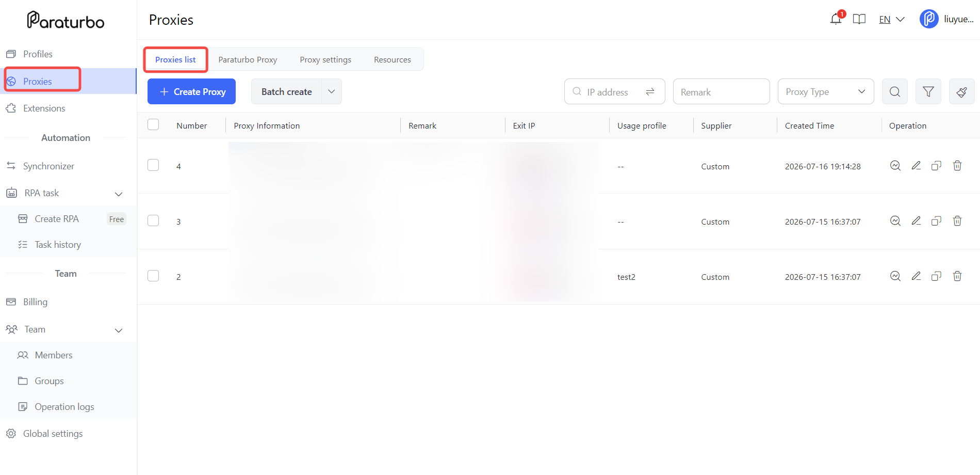Open the Proxy Type dropdown
The image size is (980, 475).
click(826, 91)
